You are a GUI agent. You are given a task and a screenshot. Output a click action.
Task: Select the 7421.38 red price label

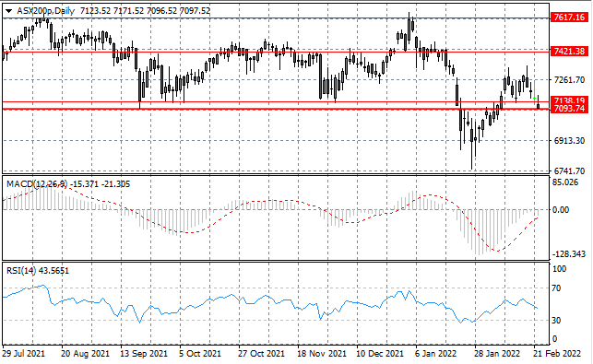point(569,51)
